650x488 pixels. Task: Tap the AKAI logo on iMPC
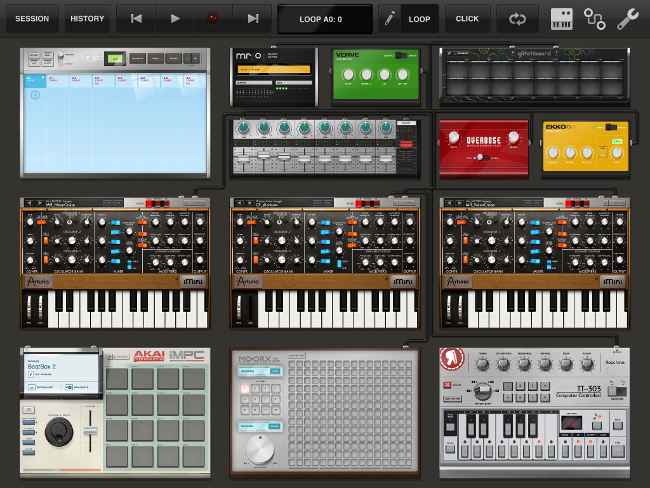coord(149,356)
